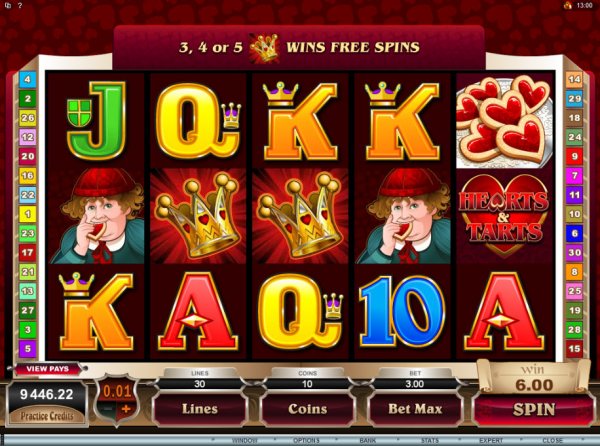Image resolution: width=600 pixels, height=446 pixels.
Task: Select the green J symbol on the first reel
Action: click(96, 120)
